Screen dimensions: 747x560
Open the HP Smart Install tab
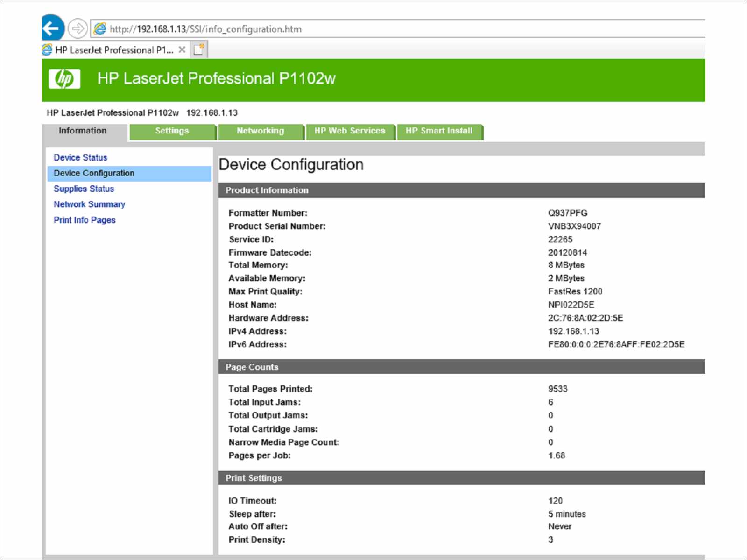coord(439,131)
